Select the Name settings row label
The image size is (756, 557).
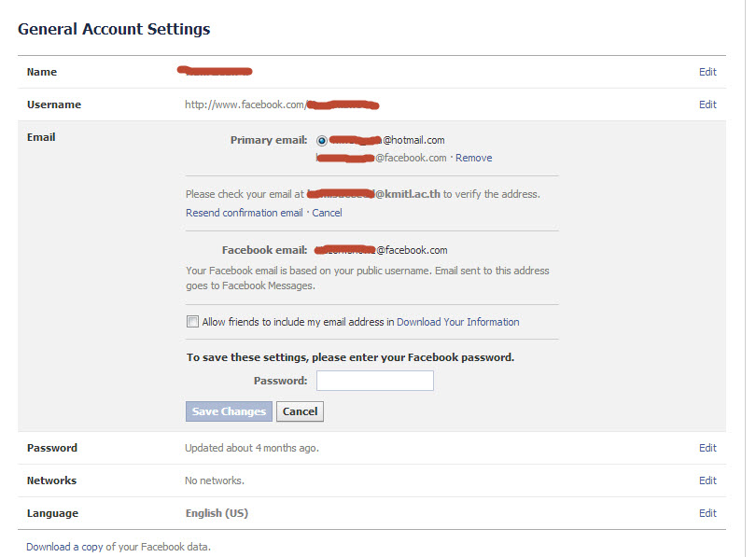[42, 72]
